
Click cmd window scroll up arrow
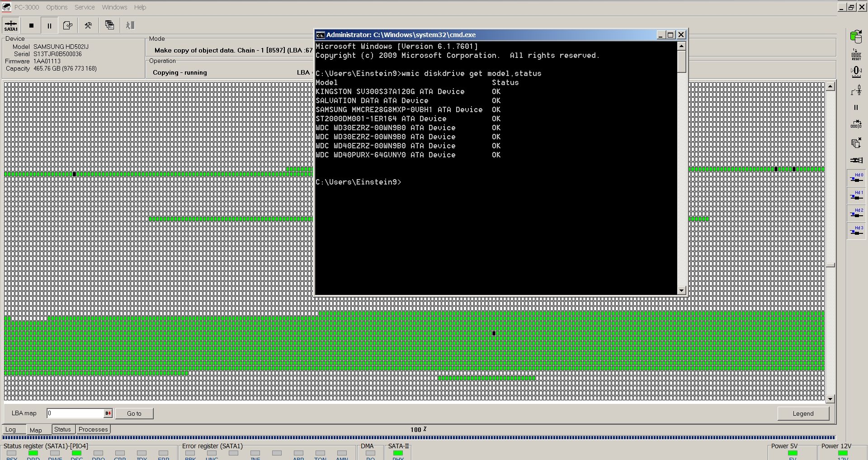(682, 46)
